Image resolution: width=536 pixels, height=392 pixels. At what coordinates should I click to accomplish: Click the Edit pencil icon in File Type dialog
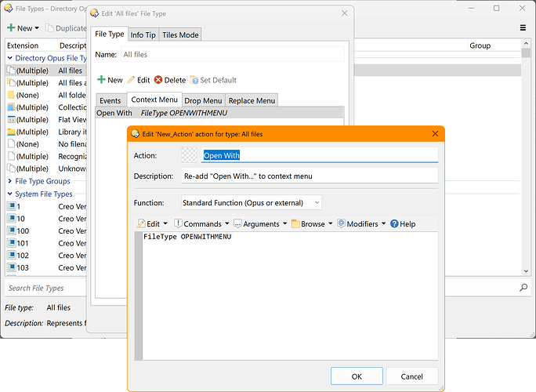pyautogui.click(x=131, y=80)
